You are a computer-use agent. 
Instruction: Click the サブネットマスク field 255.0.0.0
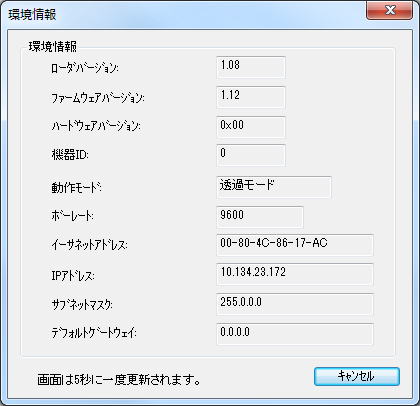tap(295, 304)
